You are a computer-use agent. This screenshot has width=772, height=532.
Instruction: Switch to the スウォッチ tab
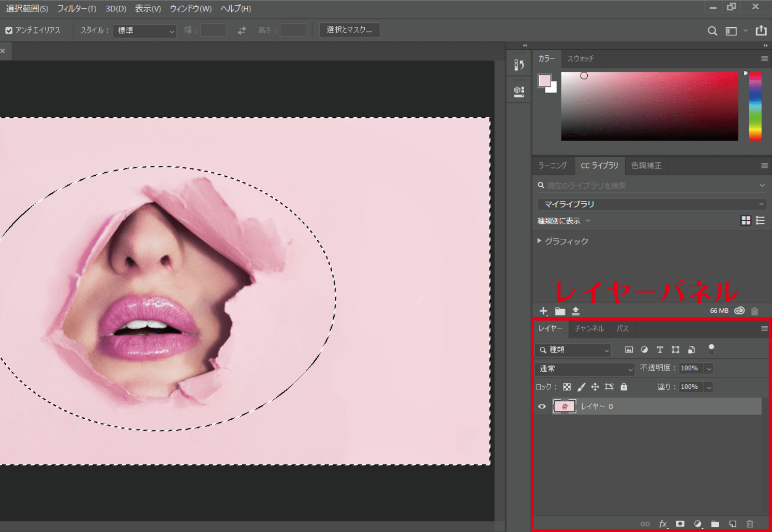581,59
